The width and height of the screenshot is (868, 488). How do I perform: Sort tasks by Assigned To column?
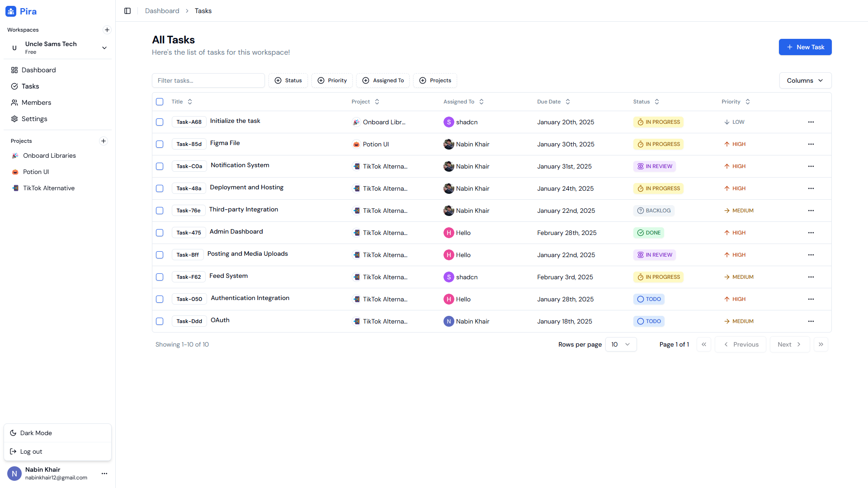[x=463, y=102]
